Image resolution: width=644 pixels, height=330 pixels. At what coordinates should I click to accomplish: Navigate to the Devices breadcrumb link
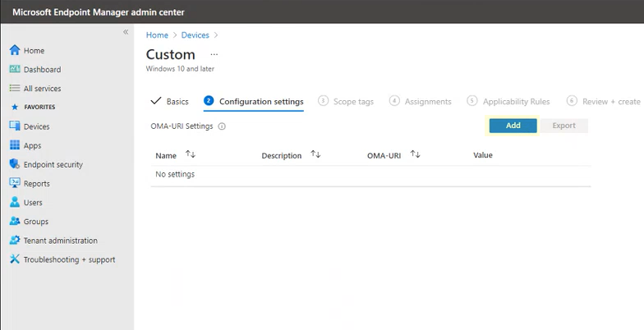195,35
